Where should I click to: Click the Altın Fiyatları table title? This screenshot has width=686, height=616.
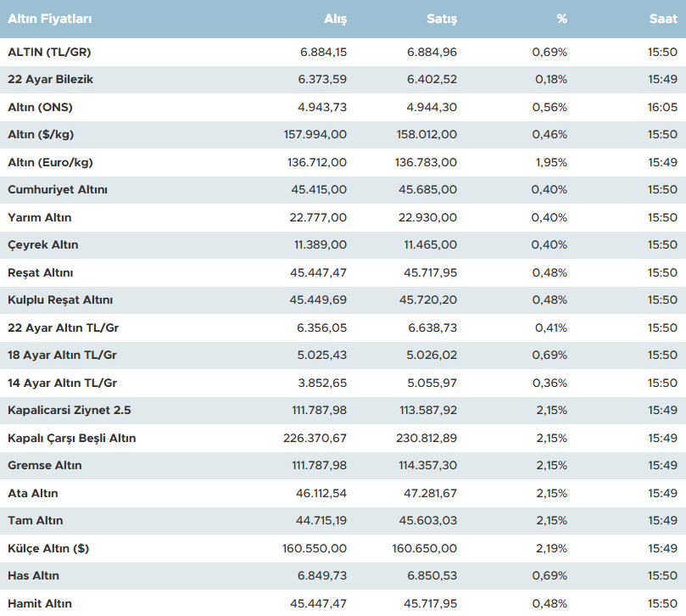point(50,19)
